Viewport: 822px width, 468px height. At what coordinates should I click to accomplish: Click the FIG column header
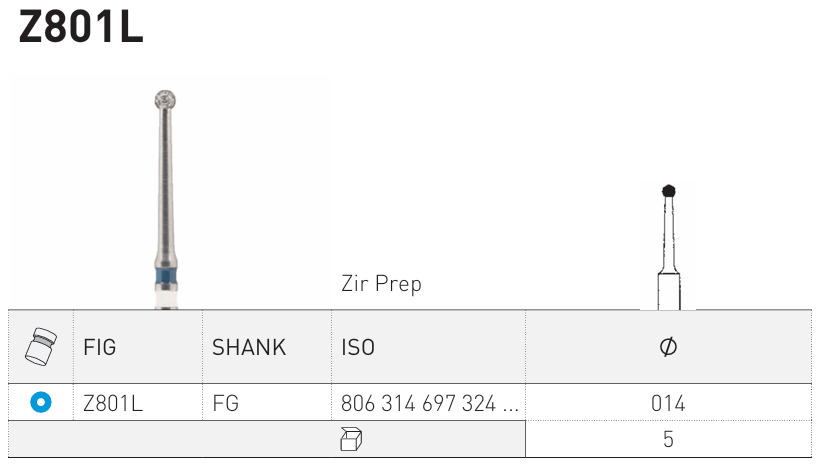coord(100,348)
